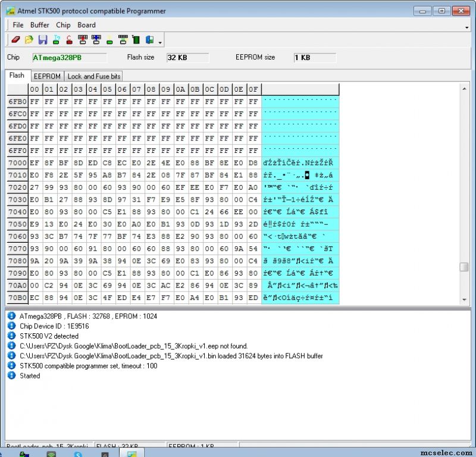Image resolution: width=476 pixels, height=457 pixels.
Task: Click cell 4F in row 70B0 column 05
Action: [108, 298]
